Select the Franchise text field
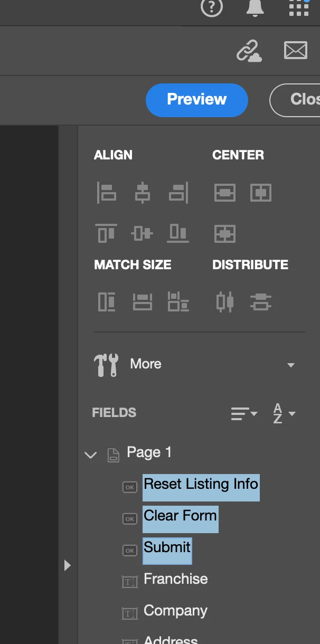 pos(176,579)
